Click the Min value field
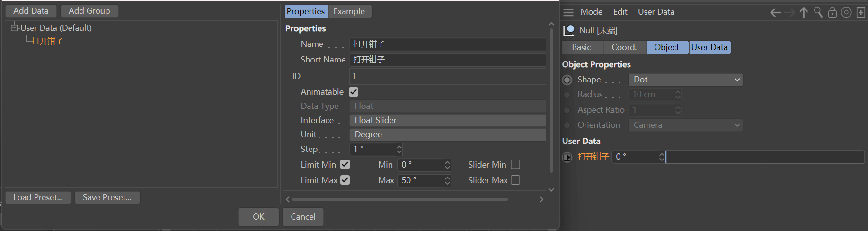This screenshot has height=231, width=868. click(x=420, y=165)
